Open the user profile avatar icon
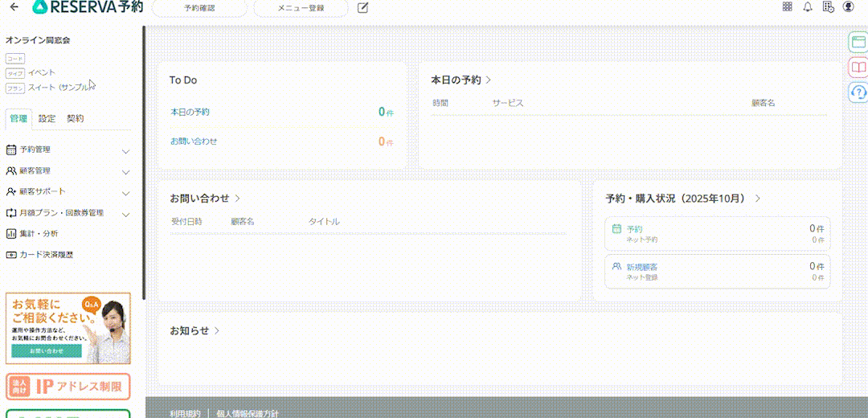Screen dimensions: 868x418 848,6
